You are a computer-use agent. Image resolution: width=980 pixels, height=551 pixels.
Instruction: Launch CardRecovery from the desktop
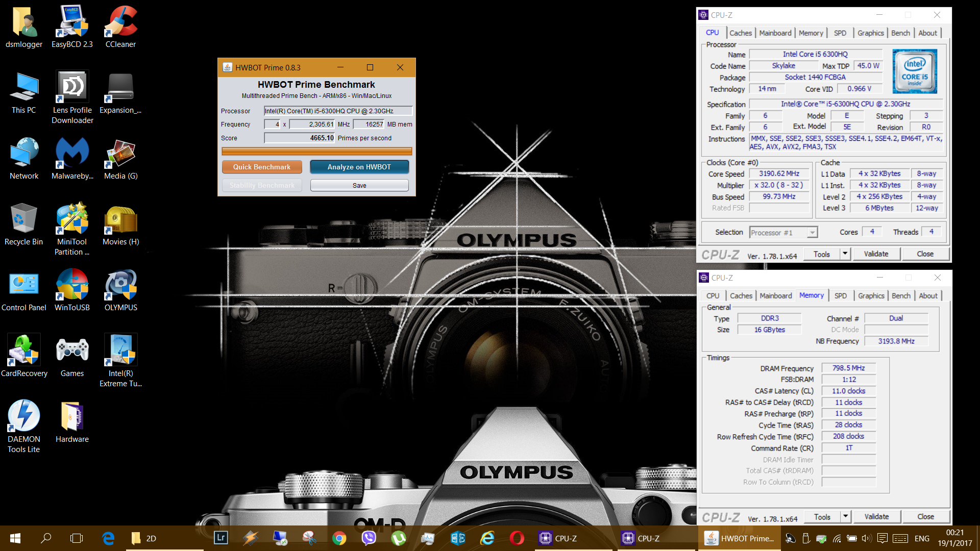pos(24,357)
